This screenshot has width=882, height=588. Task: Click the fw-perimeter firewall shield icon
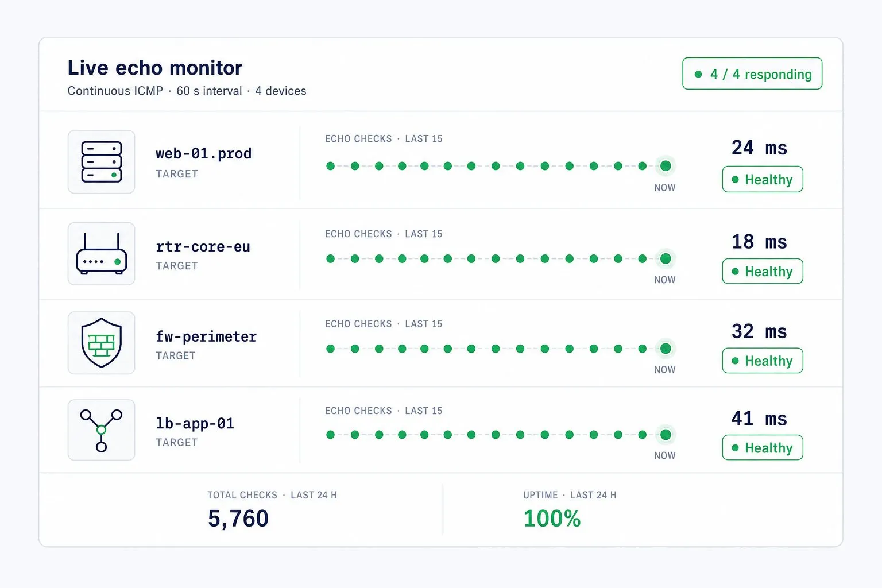(x=102, y=343)
